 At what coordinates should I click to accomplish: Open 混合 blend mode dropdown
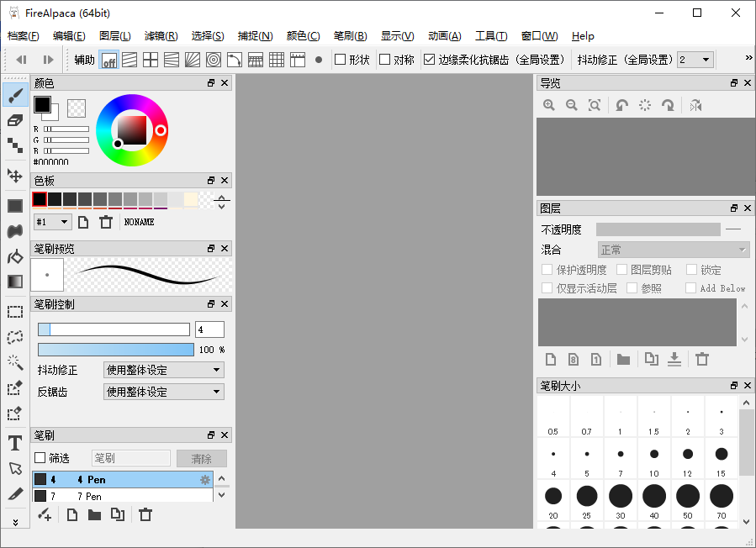[x=674, y=250]
